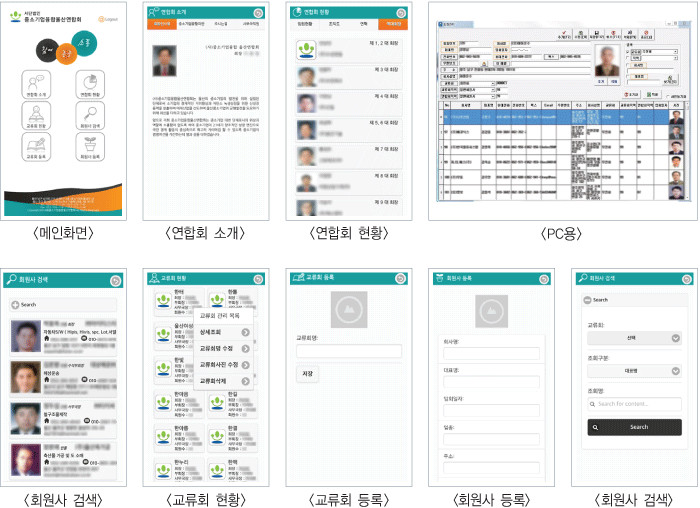700x508 pixels.
Task: Open 한마음 card in 교류회 현황
Action: point(179,402)
